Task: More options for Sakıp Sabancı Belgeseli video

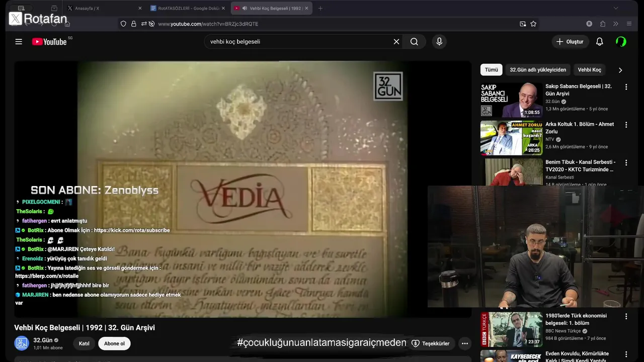Action: click(626, 87)
